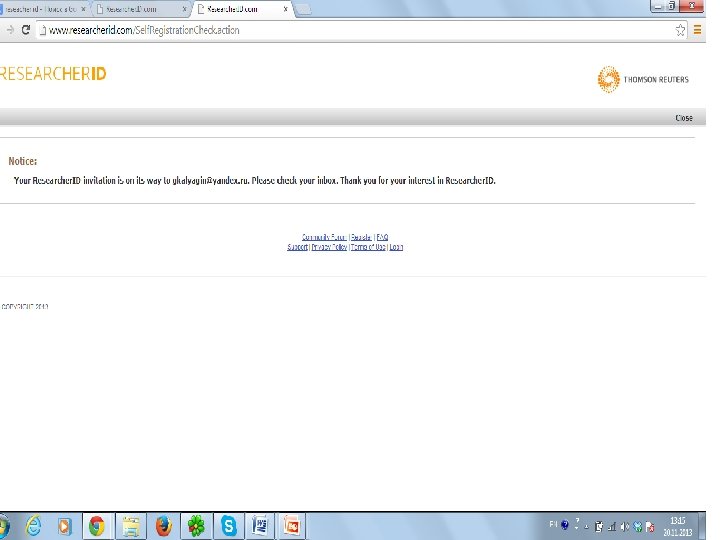Click the ResearcherID invitation notice message
720x540 pixels.
(x=254, y=180)
